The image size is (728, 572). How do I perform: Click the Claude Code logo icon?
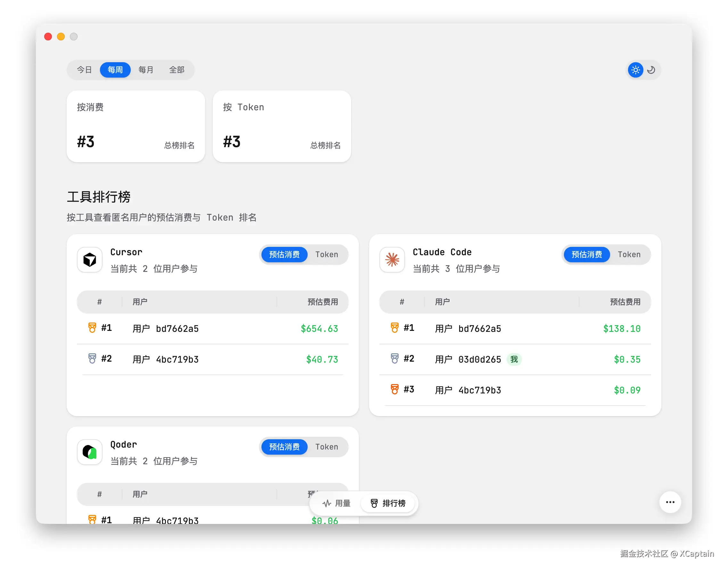[392, 259]
